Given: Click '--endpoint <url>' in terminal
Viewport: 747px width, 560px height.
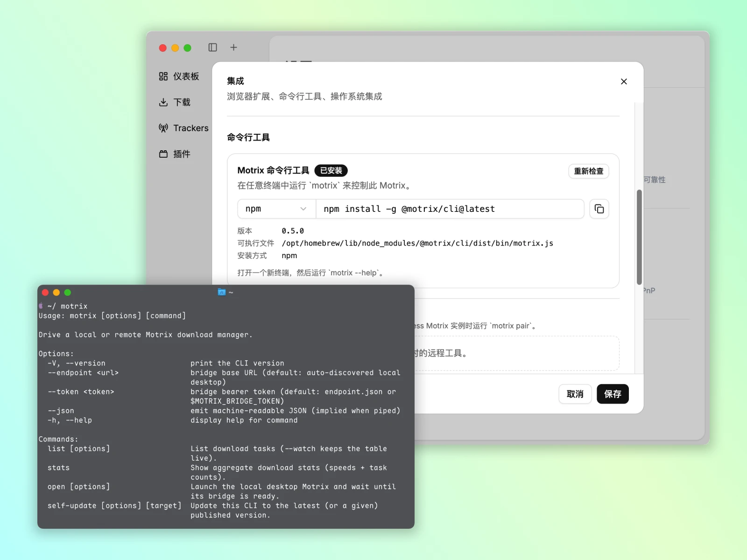Looking at the screenshot, I should [x=83, y=373].
